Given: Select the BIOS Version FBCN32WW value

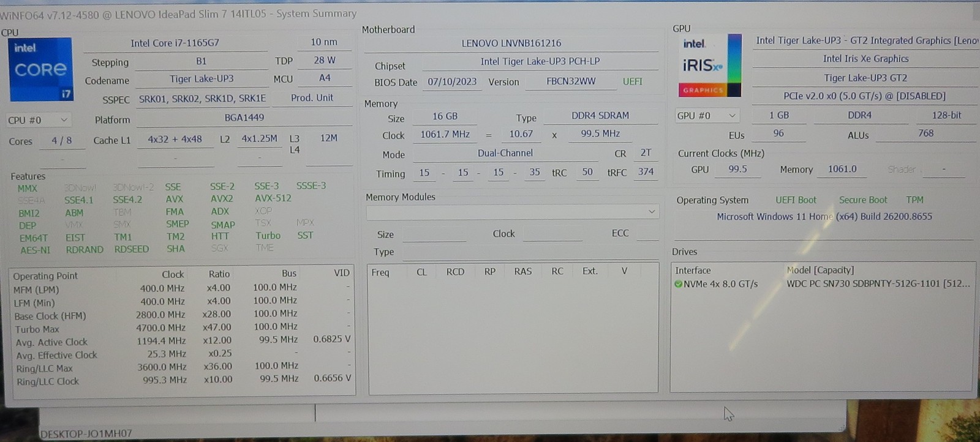Looking at the screenshot, I should coord(571,81).
